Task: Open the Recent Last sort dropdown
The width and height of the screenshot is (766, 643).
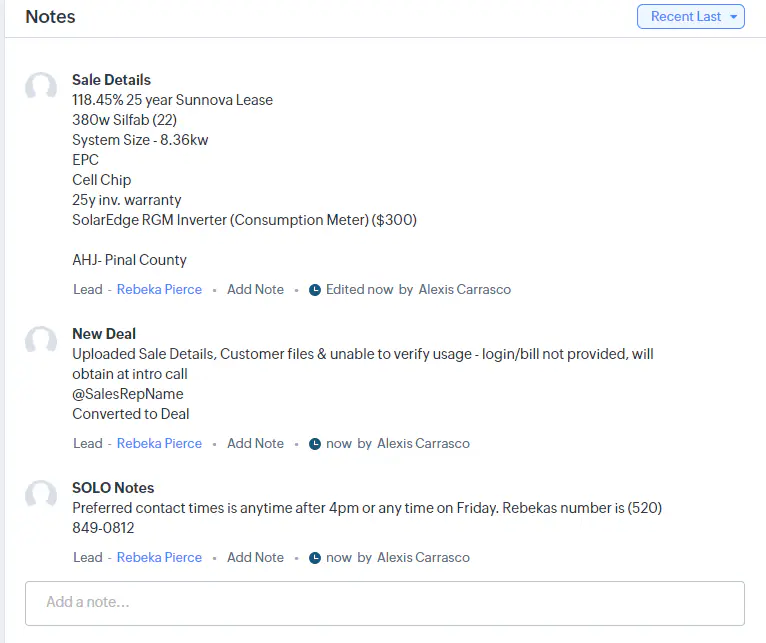Action: click(x=690, y=17)
